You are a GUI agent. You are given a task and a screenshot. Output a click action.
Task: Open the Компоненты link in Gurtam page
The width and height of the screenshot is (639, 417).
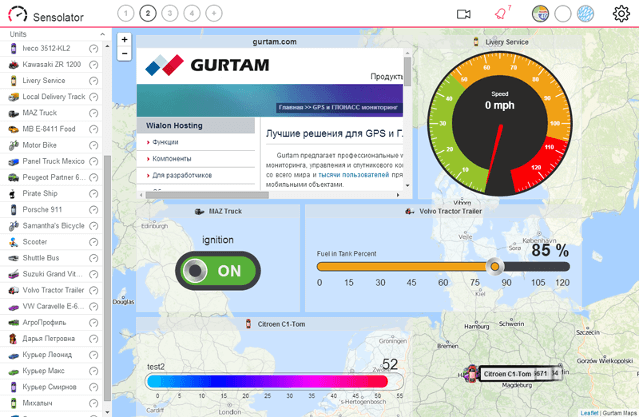172,158
